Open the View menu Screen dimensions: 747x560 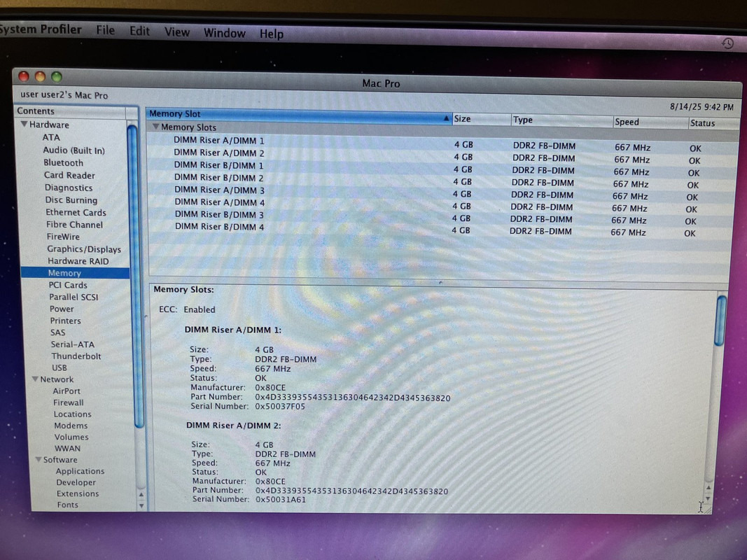[x=176, y=32]
